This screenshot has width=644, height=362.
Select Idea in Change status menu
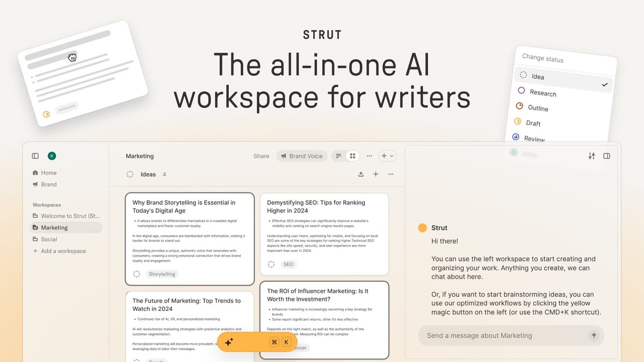tap(563, 79)
